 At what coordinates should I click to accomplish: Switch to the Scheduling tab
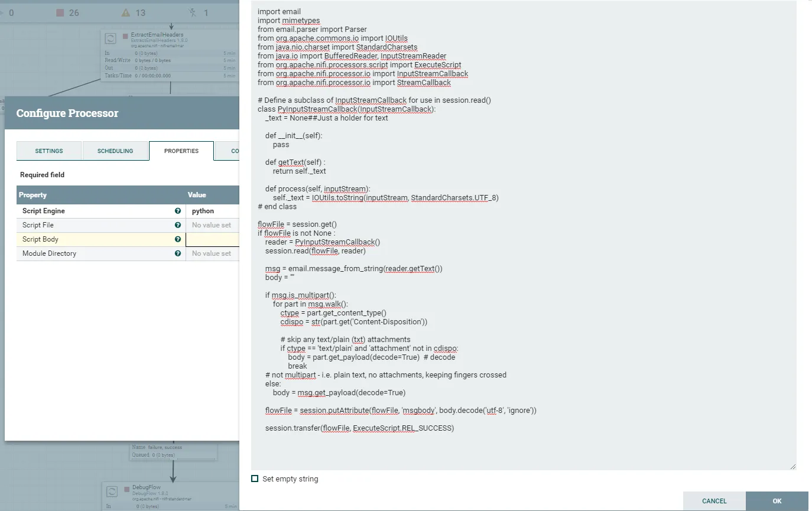coord(115,151)
